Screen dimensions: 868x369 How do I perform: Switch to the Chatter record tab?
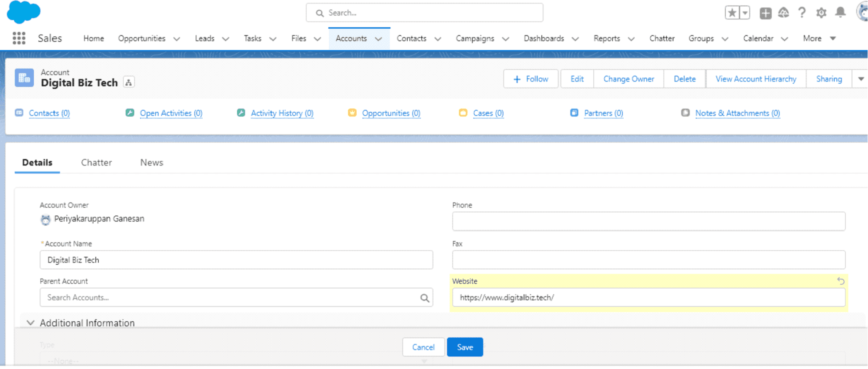coord(97,163)
